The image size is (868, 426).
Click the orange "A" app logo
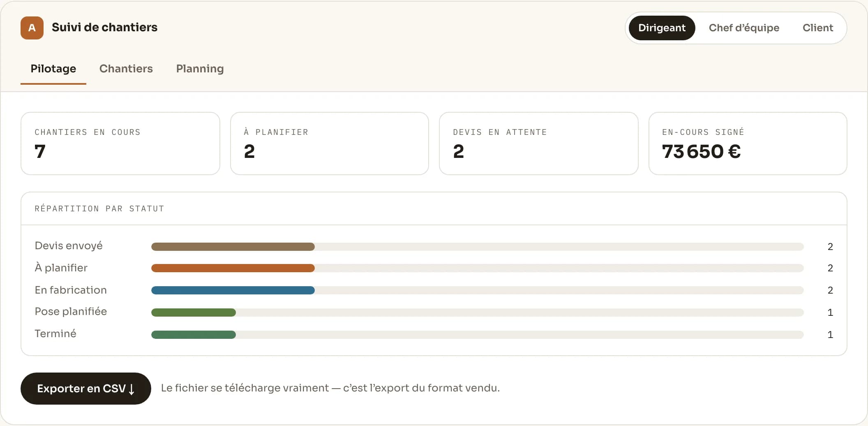click(32, 28)
